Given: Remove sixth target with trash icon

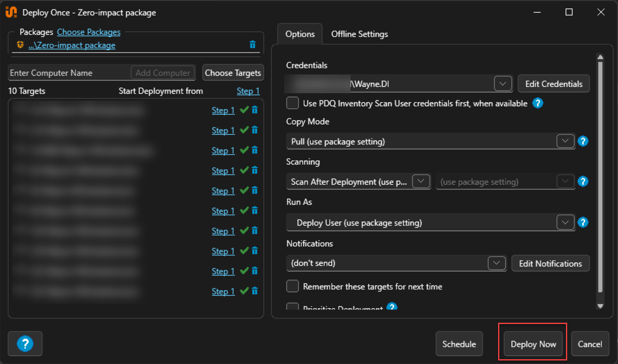Looking at the screenshot, I should tap(255, 211).
